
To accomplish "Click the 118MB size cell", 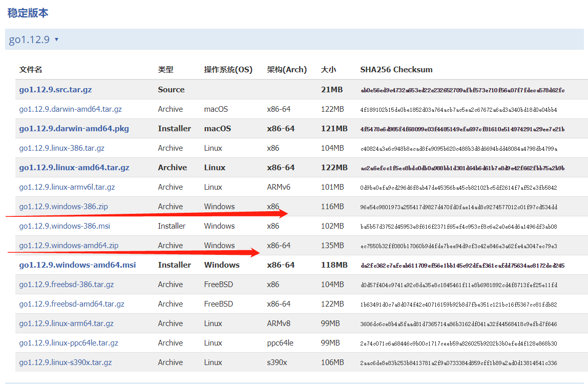I will (x=334, y=266).
